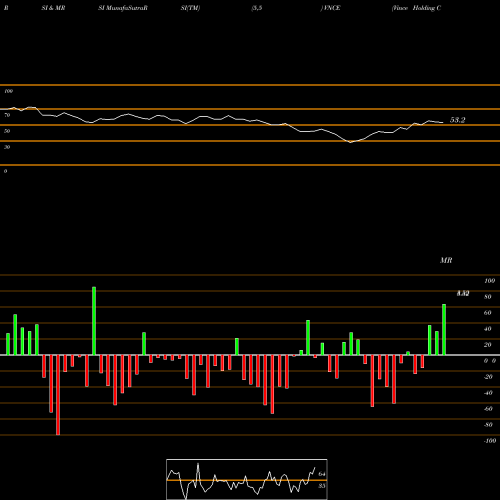Click the '64' label in mini chart
Image resolution: width=500 pixels, height=500 pixels.
[322, 474]
